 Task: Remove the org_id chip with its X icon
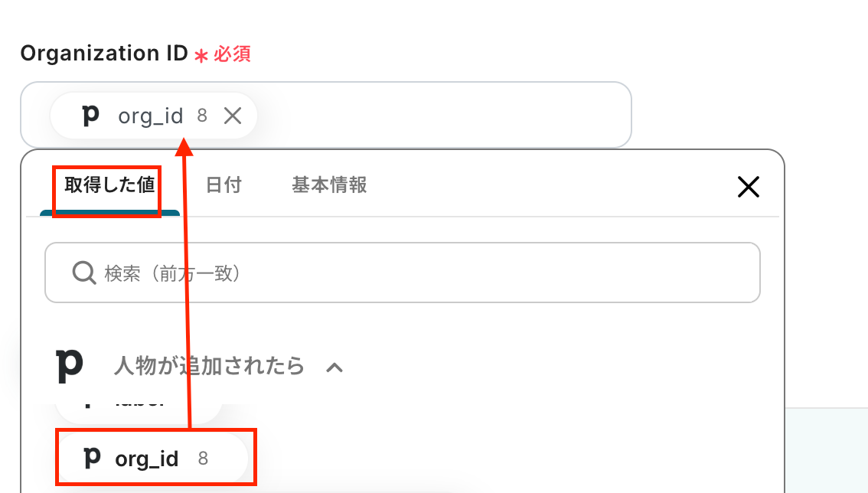233,116
